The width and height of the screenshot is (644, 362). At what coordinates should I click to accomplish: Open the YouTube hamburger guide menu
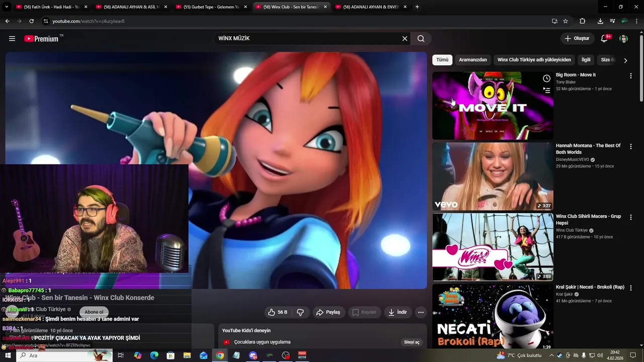12,39
